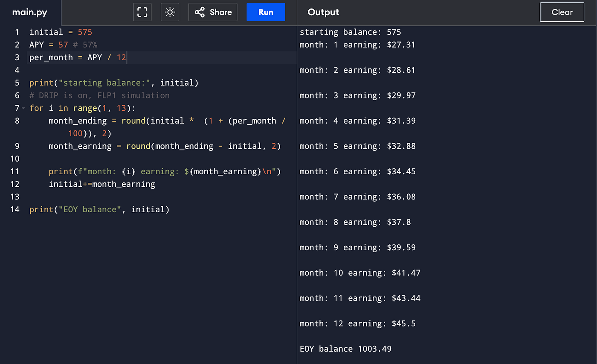Select the main.py tab
This screenshot has height=364, width=597.
pyautogui.click(x=30, y=12)
